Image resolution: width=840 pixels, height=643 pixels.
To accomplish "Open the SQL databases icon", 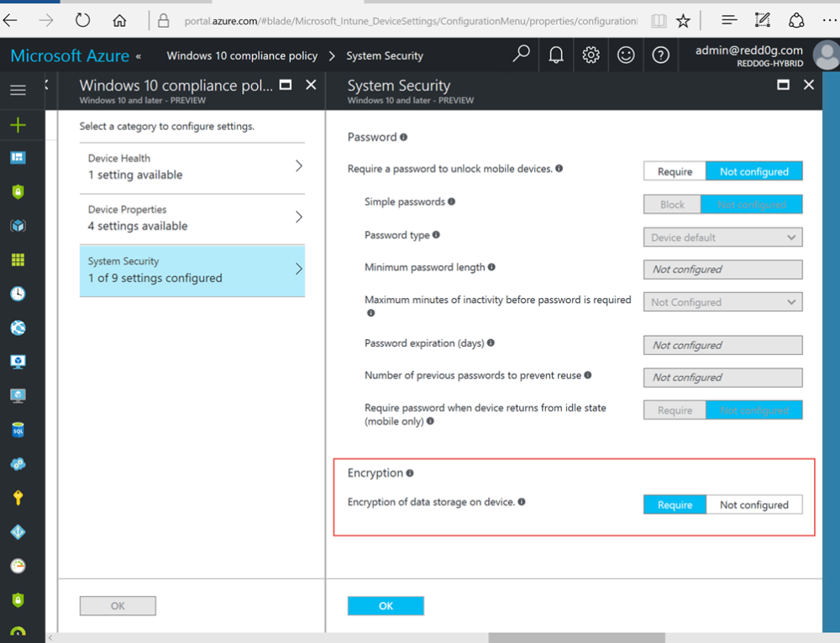I will (x=18, y=430).
